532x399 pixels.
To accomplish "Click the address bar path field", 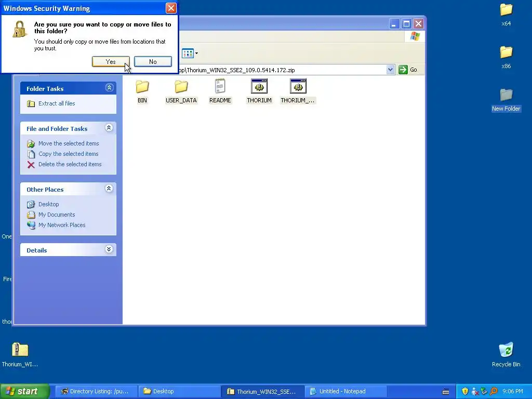I will tap(282, 70).
